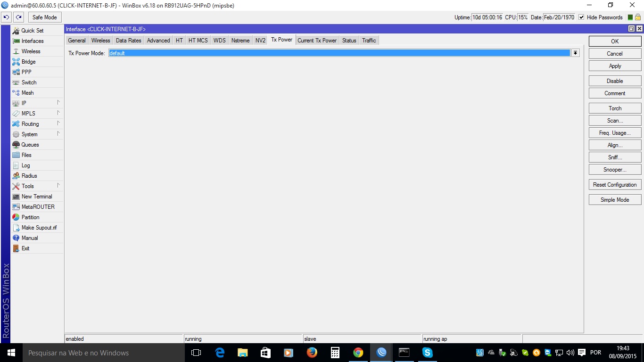Switch to the HT MCS tab

[x=198, y=41]
